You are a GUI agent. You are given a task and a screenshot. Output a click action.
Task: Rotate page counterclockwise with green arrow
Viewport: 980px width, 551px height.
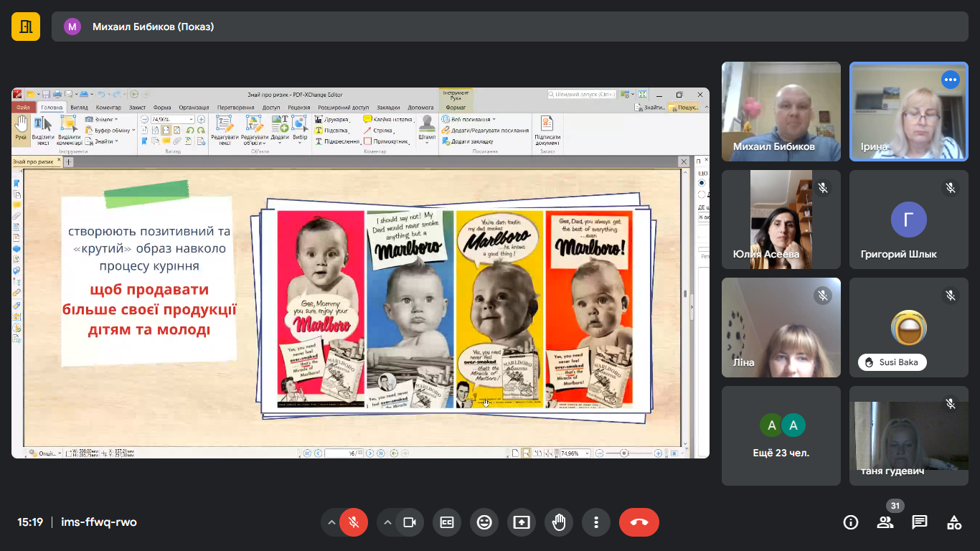(x=190, y=131)
